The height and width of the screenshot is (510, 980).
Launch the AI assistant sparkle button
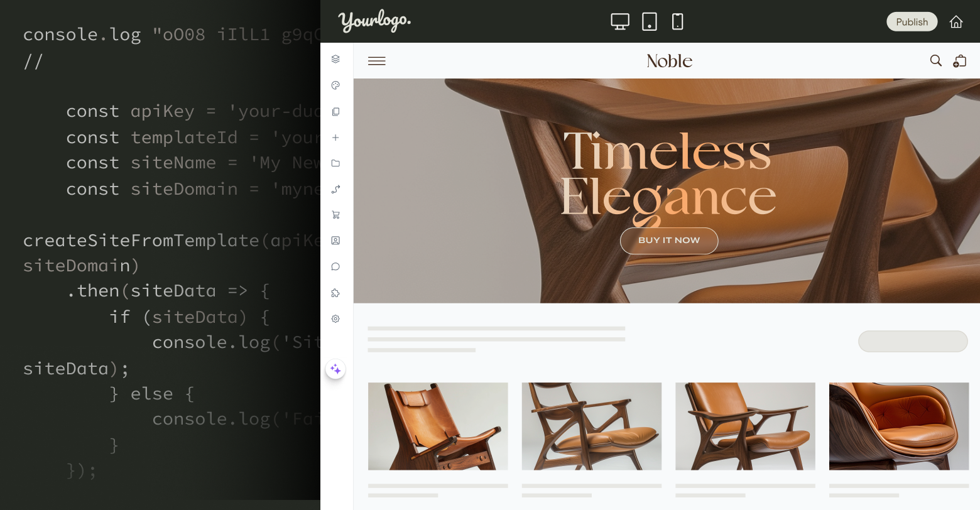click(335, 369)
